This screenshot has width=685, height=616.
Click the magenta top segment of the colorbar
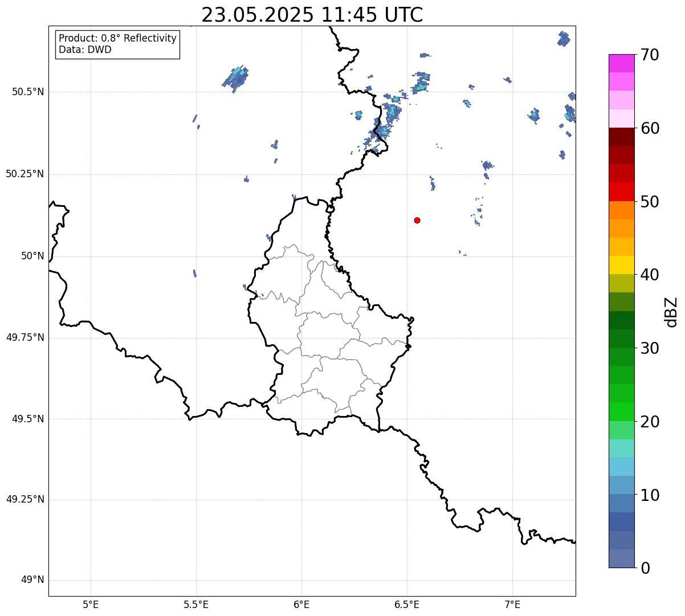tap(621, 63)
